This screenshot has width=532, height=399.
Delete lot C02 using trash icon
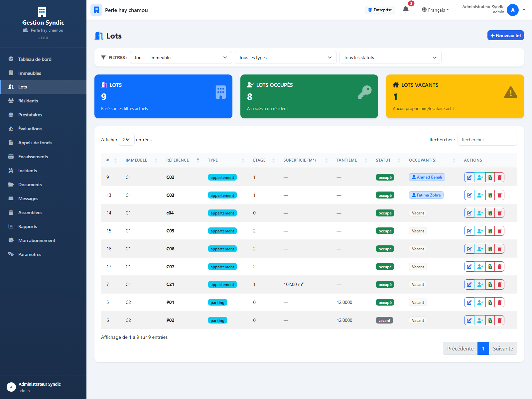click(499, 177)
